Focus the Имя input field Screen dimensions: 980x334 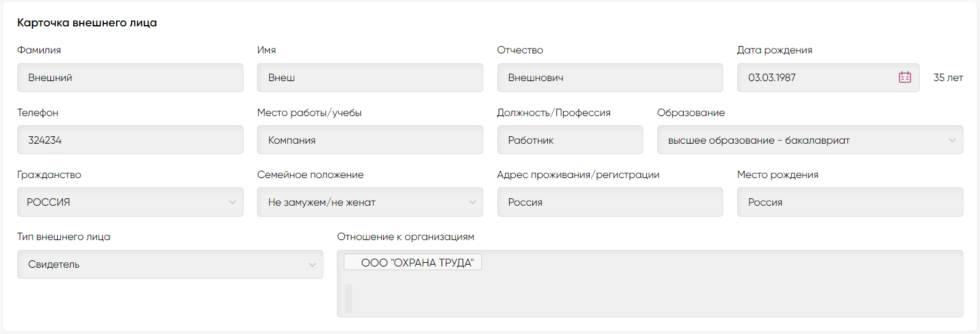tap(370, 77)
